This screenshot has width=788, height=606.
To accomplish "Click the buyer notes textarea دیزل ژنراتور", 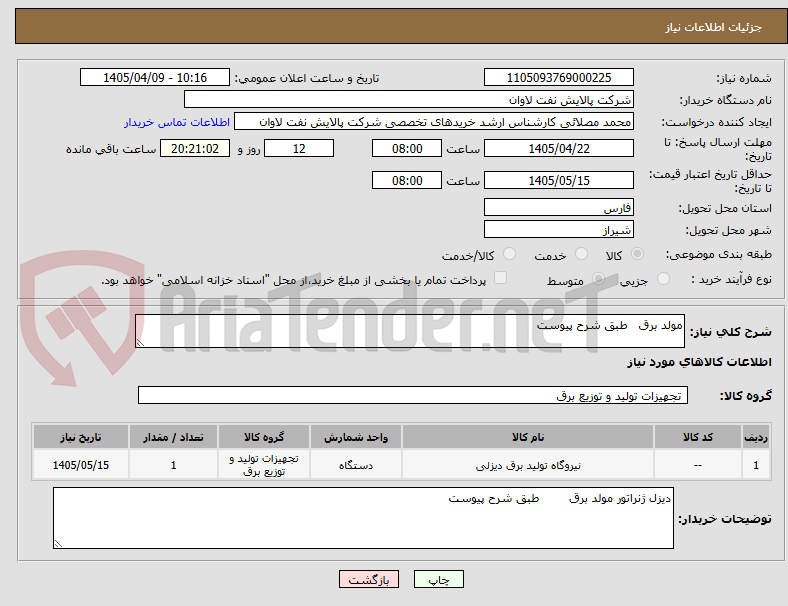I will tap(363, 518).
